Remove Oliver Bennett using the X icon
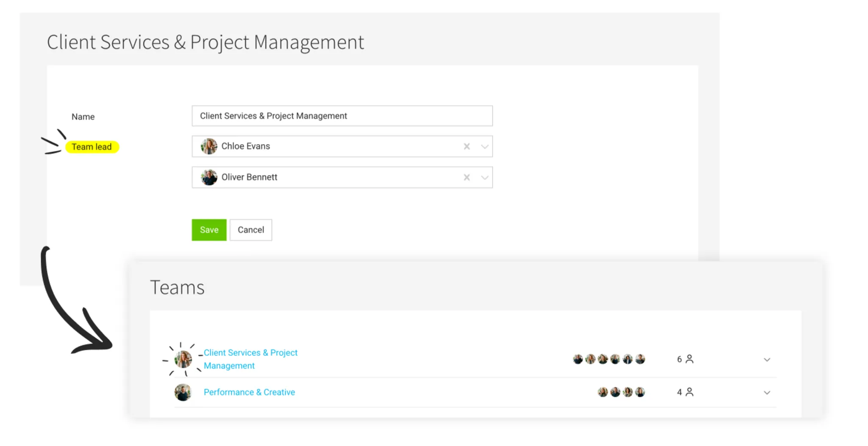The height and width of the screenshot is (446, 868). coord(467,177)
